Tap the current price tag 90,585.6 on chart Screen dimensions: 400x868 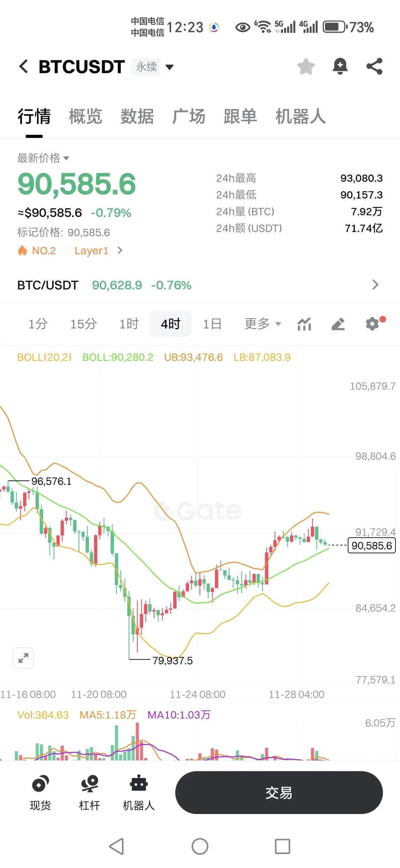(372, 545)
